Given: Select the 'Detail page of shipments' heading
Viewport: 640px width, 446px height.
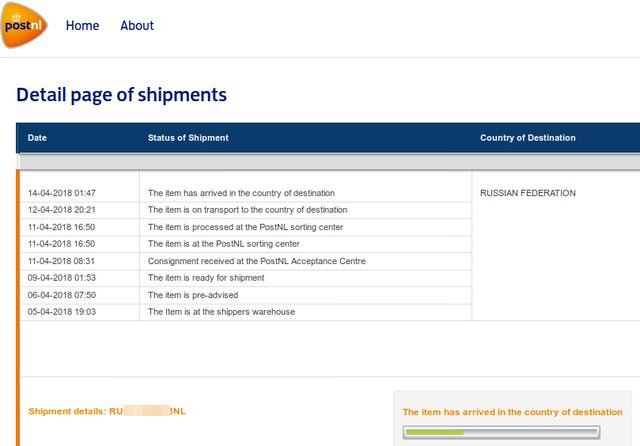Looking at the screenshot, I should tap(122, 95).
